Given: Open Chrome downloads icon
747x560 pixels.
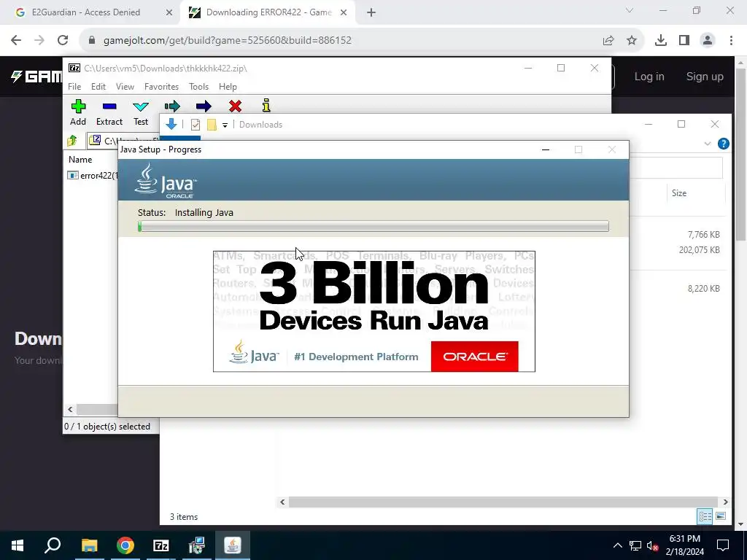Looking at the screenshot, I should click(661, 41).
